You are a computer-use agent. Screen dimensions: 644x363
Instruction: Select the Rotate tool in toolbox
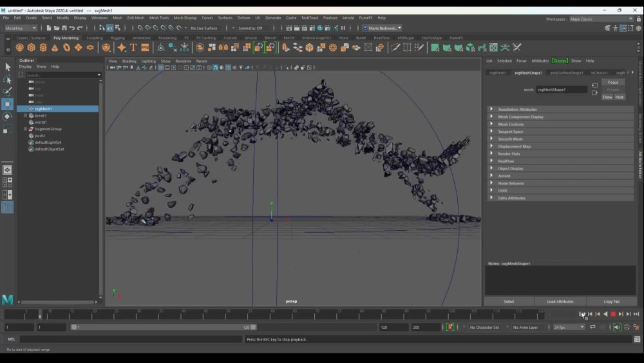(7, 117)
